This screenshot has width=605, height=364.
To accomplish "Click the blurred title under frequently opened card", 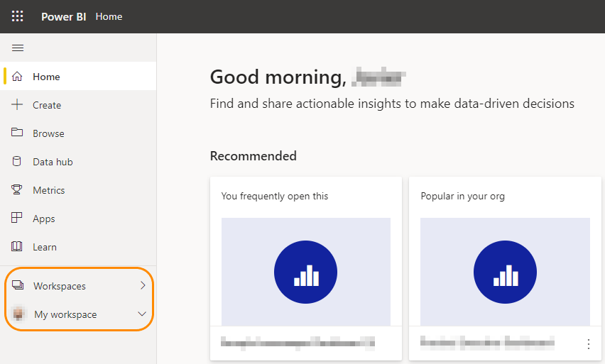I will [297, 343].
